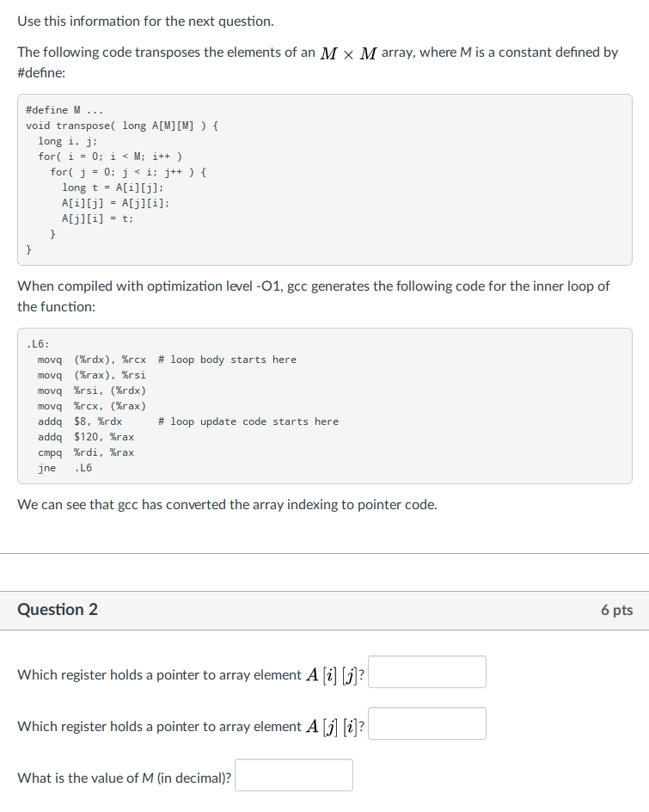The width and height of the screenshot is (649, 812).
Task: Click the 6 pts label
Action: 617,609
